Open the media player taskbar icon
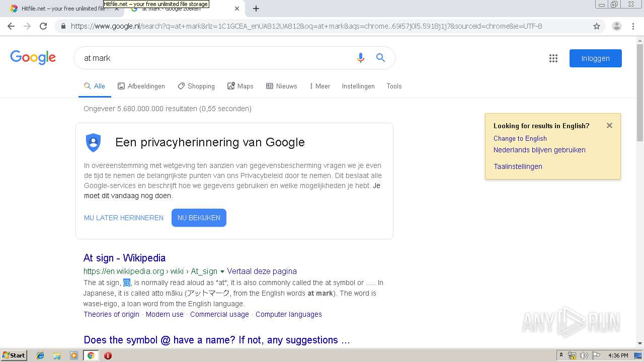This screenshot has width=644, height=362. click(x=74, y=355)
